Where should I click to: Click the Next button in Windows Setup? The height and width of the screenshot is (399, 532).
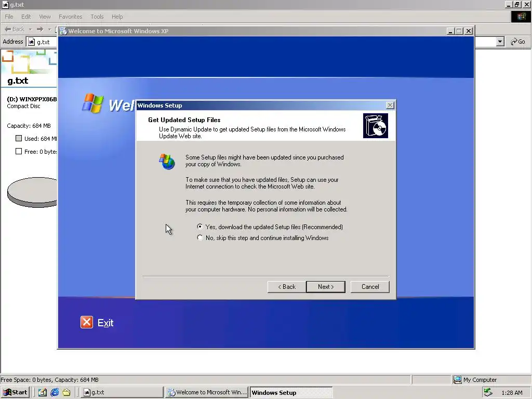click(325, 287)
